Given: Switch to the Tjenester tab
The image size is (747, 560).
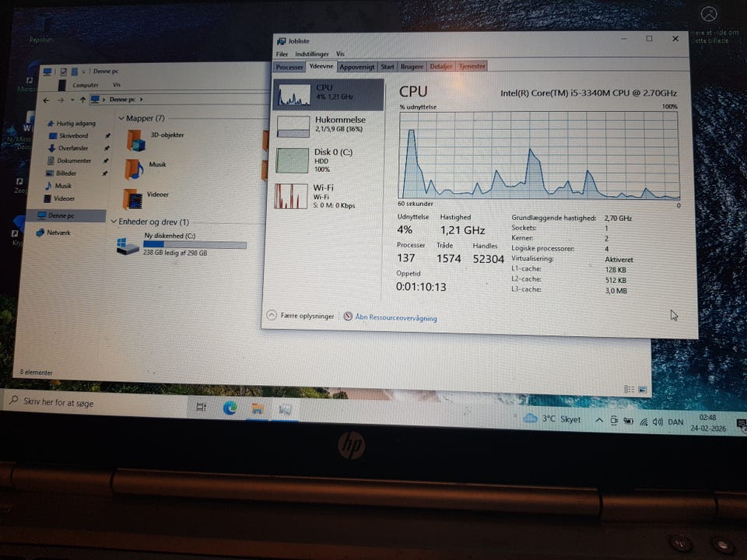Looking at the screenshot, I should point(472,67).
